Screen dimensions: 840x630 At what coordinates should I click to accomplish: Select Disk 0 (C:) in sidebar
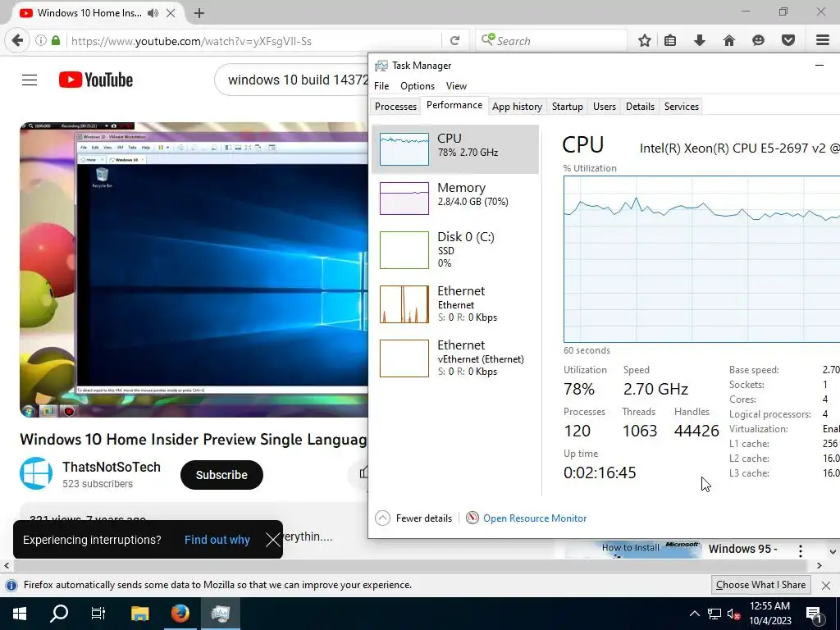tap(454, 249)
